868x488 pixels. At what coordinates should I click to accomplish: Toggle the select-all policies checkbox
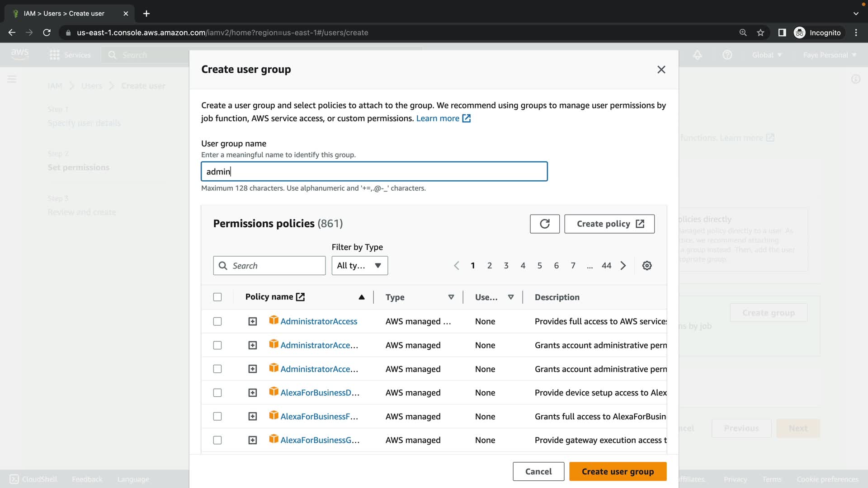point(217,297)
